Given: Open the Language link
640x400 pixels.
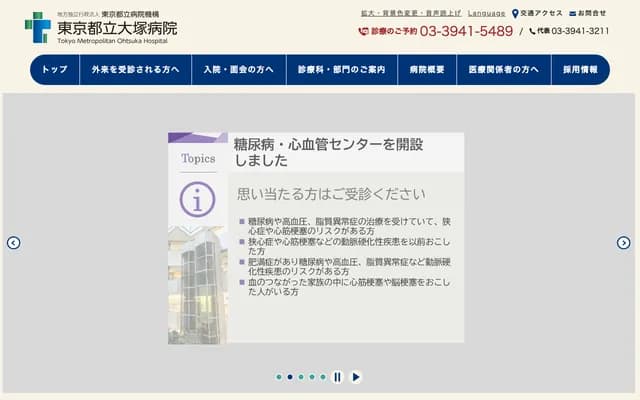Looking at the screenshot, I should coord(487,13).
